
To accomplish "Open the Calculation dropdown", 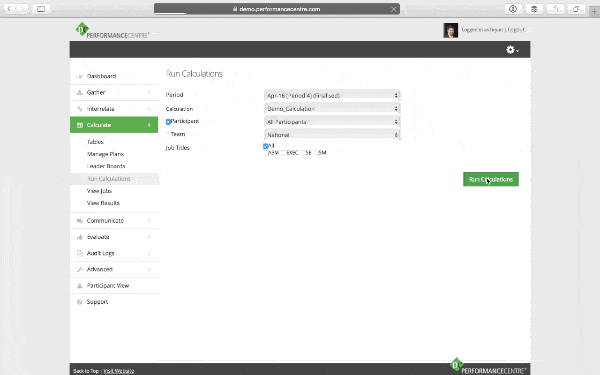I will pos(332,109).
